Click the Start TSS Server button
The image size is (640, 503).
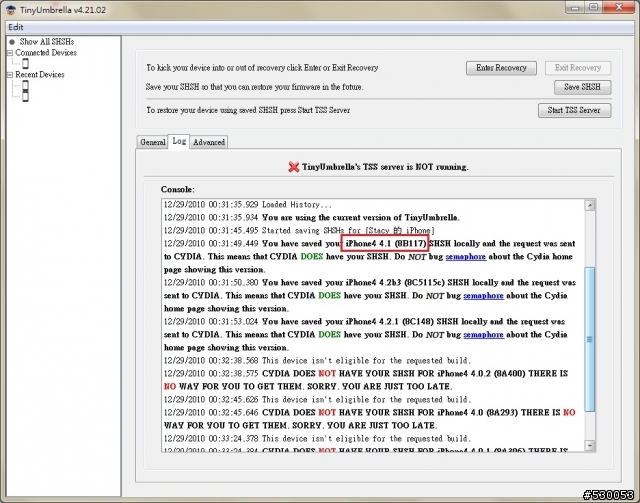[x=574, y=110]
